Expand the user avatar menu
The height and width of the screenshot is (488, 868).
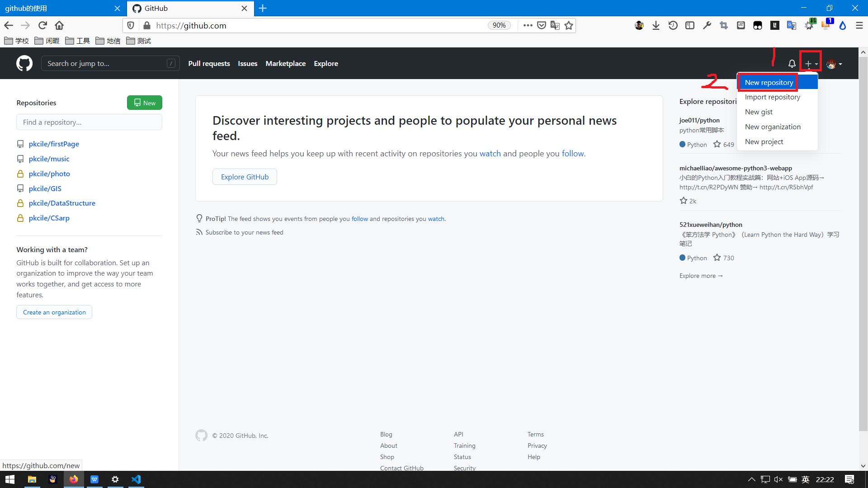tap(834, 64)
